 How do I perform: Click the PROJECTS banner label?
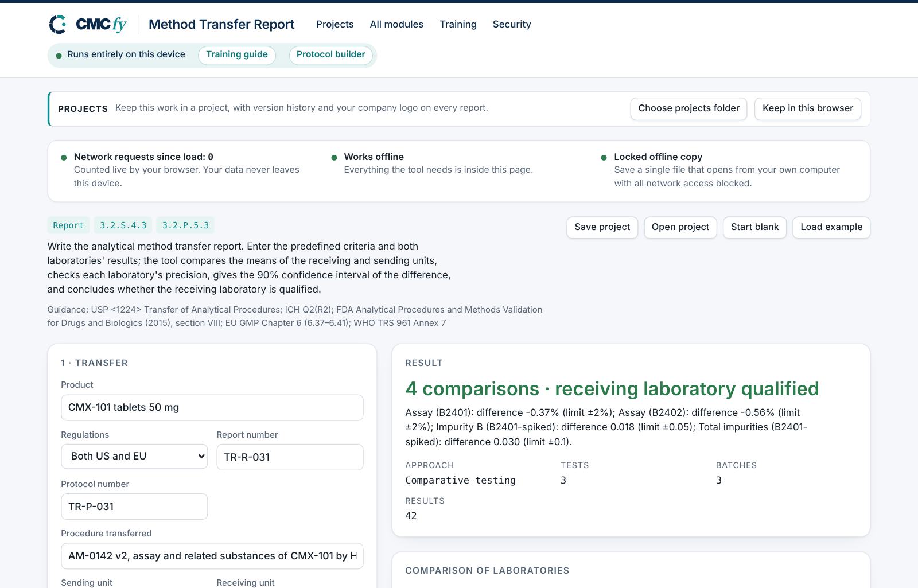coord(83,109)
